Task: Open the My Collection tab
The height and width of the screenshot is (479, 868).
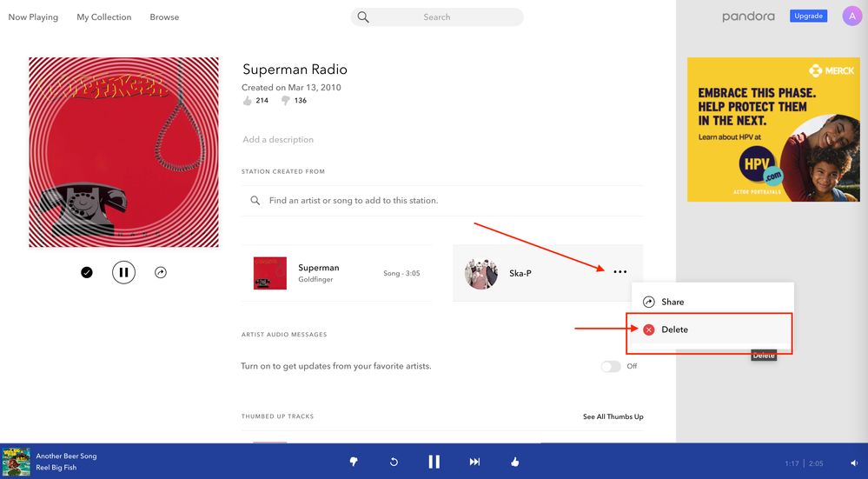Action: click(103, 17)
